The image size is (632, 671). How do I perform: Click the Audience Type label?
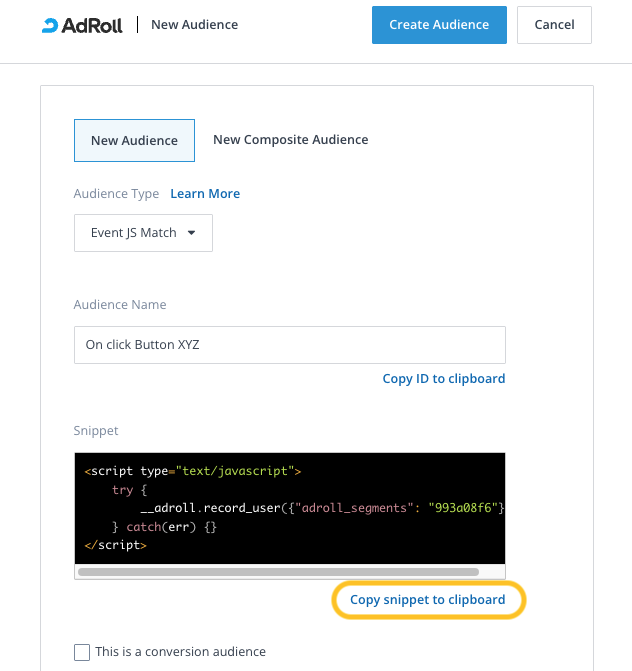(x=116, y=194)
